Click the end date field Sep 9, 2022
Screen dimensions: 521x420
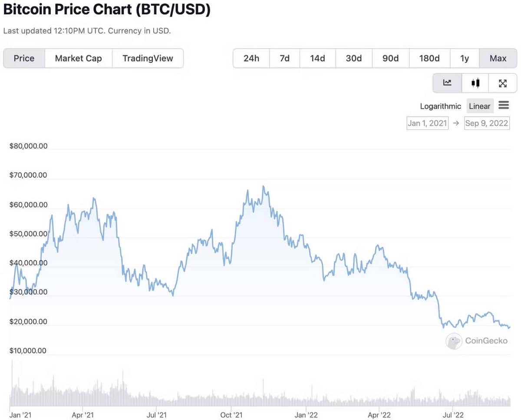(x=486, y=123)
